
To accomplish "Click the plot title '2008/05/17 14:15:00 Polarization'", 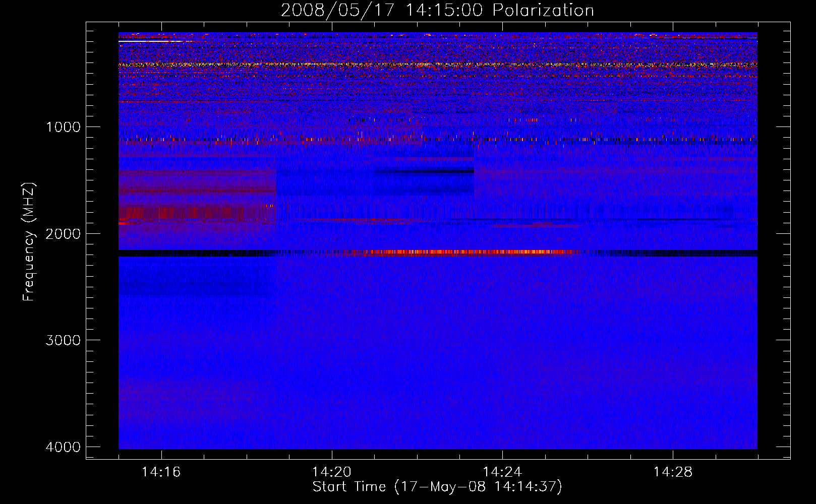I will (x=437, y=10).
